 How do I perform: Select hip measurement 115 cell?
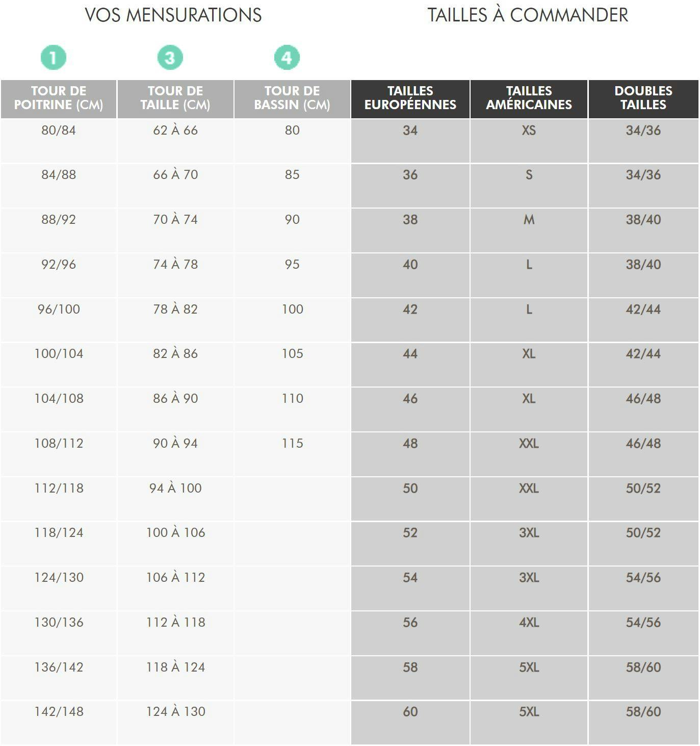292,454
